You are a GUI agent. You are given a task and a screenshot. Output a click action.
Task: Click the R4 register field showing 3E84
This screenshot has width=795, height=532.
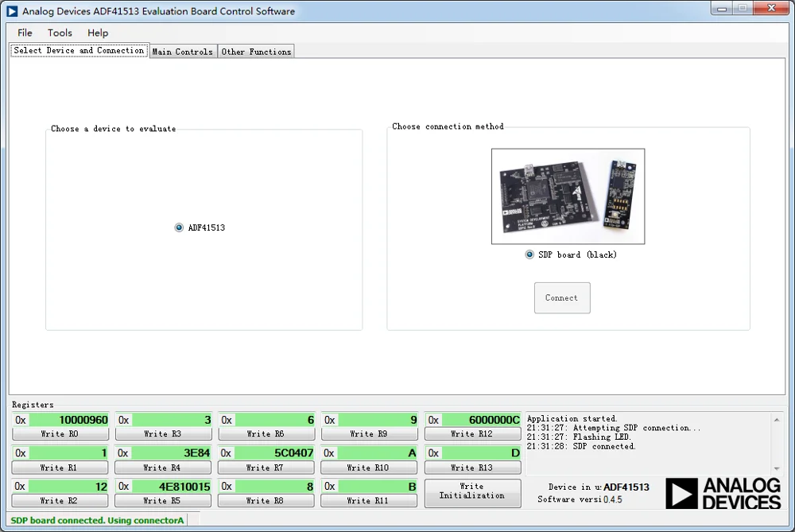(172, 453)
